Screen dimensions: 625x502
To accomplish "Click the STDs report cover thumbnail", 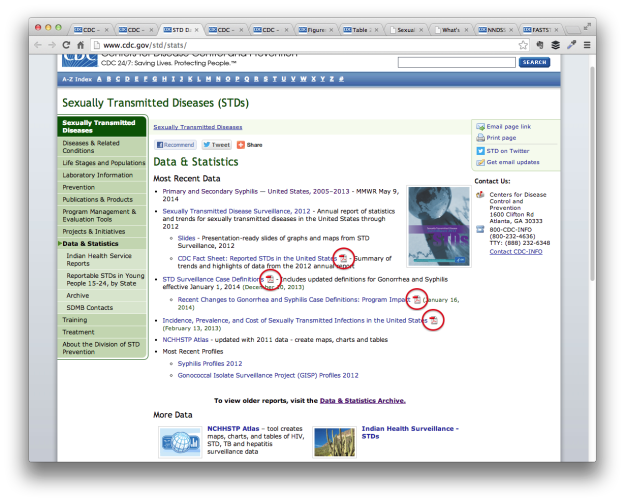I will pyautogui.click(x=438, y=226).
